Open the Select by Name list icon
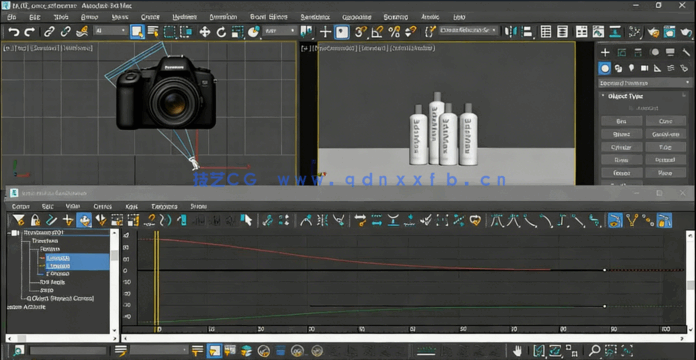The height and width of the screenshot is (360, 696). [x=153, y=32]
